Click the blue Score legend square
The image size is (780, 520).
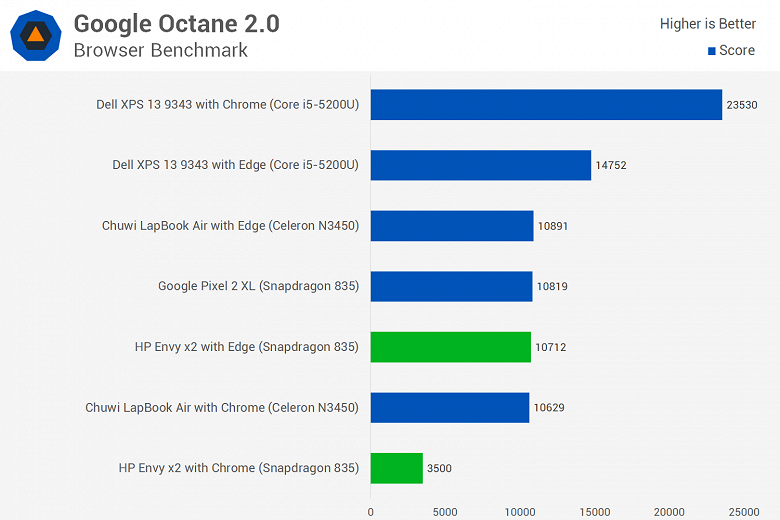(x=712, y=51)
